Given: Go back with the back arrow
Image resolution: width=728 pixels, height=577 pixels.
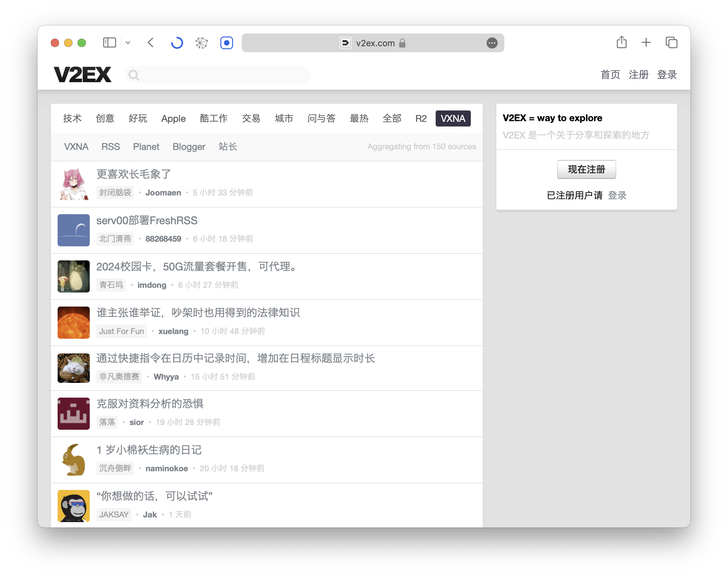Looking at the screenshot, I should pyautogui.click(x=151, y=43).
